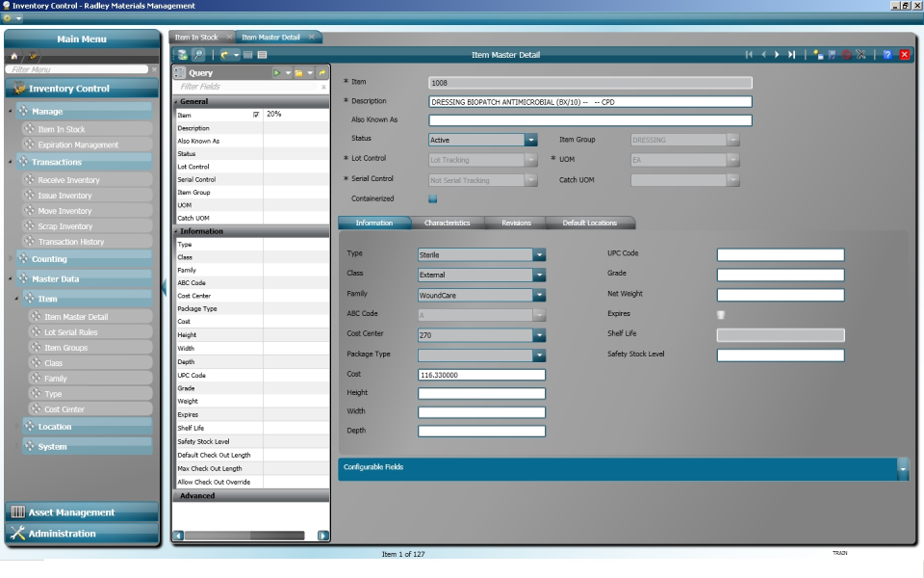The width and height of the screenshot is (924, 578).
Task: Toggle the Containerized checkbox
Action: (432, 198)
